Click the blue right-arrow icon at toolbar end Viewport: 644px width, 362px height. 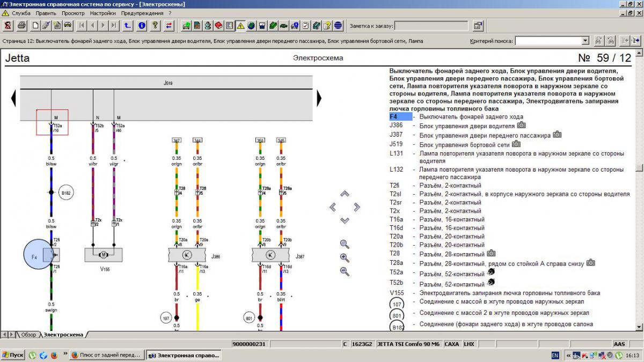636,41
